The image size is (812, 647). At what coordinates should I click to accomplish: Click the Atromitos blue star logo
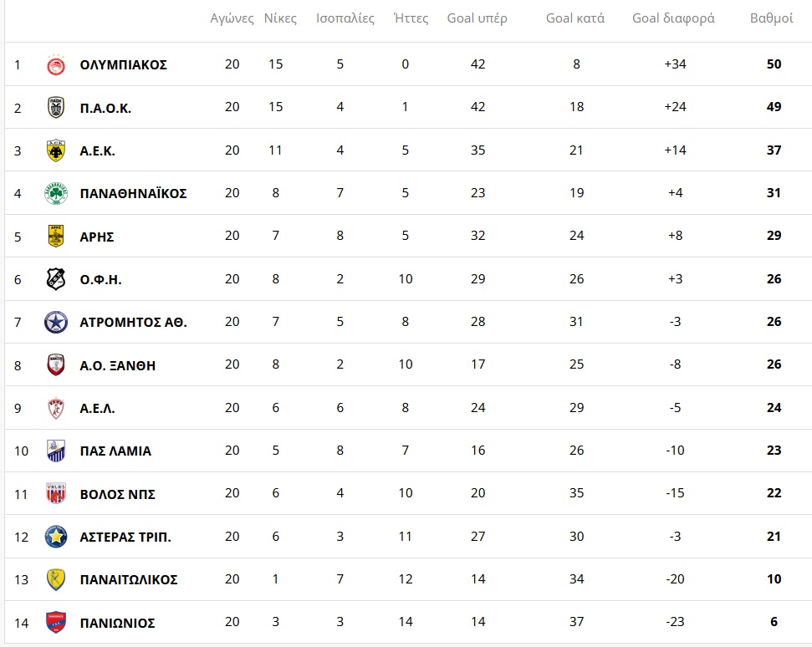pos(56,322)
